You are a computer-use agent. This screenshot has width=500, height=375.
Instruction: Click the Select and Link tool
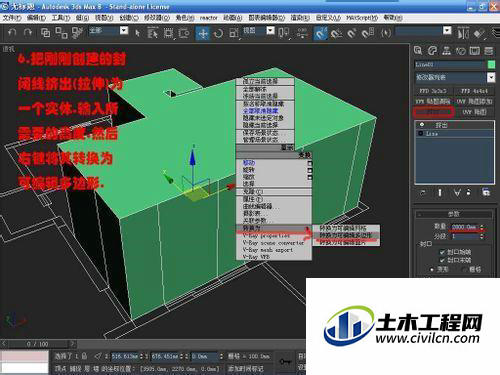coord(45,33)
